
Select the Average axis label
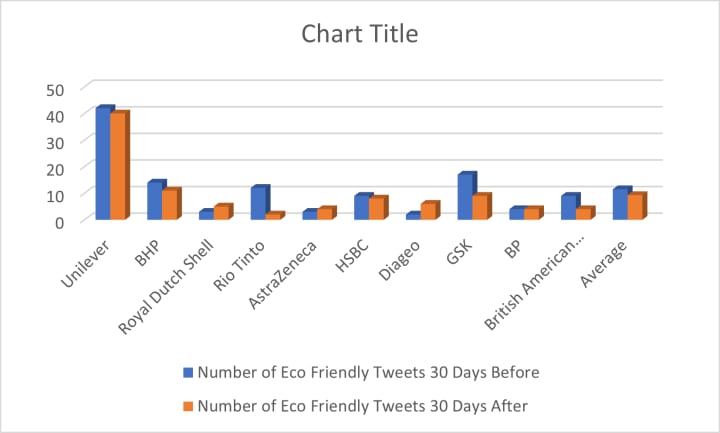tap(604, 264)
